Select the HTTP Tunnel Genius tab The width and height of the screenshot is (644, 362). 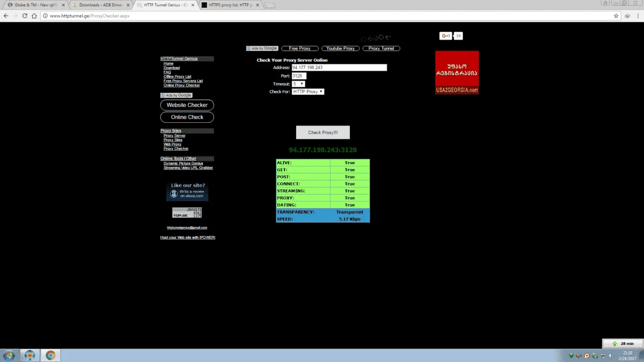pyautogui.click(x=165, y=5)
